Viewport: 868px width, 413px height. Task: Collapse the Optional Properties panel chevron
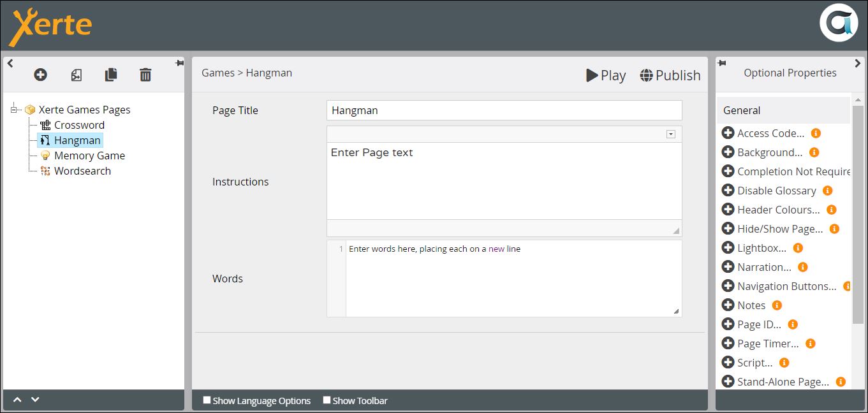pyautogui.click(x=857, y=63)
